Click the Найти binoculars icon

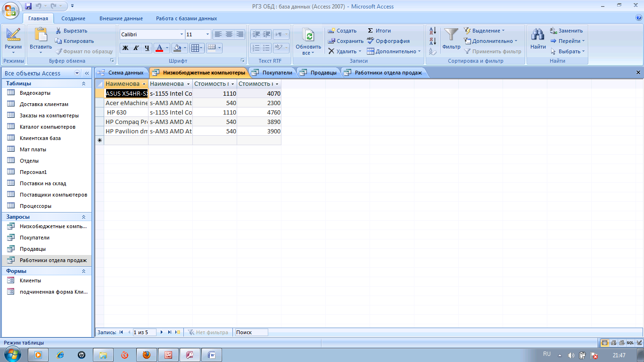coord(538,35)
